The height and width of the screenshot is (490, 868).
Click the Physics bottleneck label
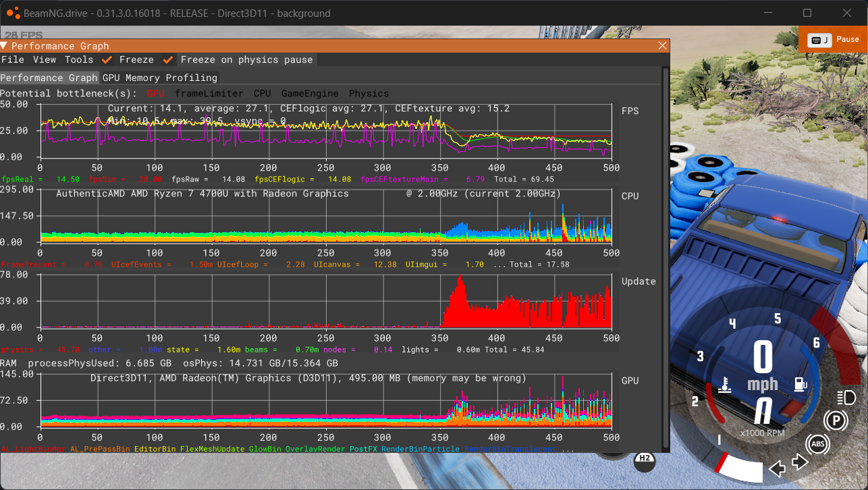click(369, 93)
